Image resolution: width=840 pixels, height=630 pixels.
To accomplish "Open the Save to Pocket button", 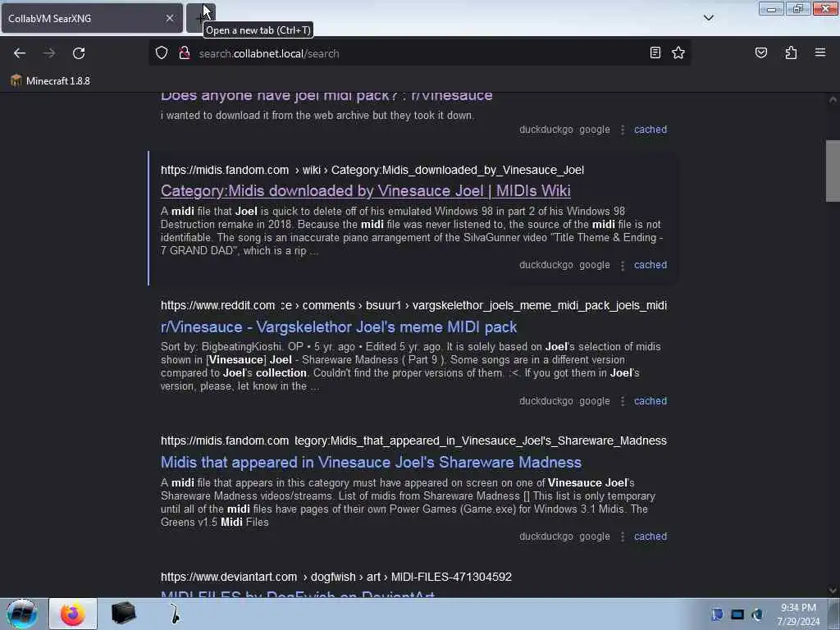I will (760, 52).
